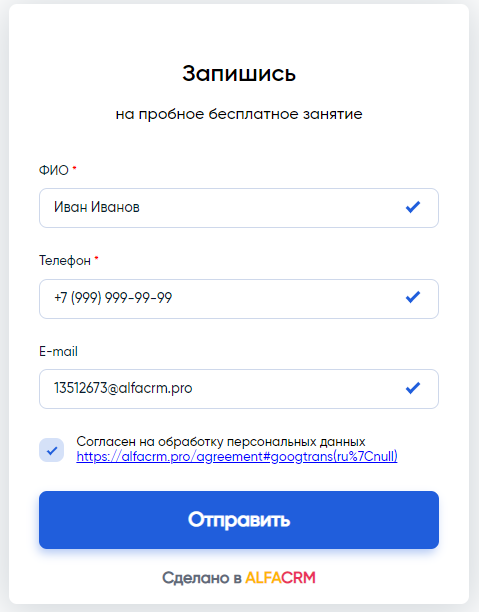Click the 'Запишись' heading
The image size is (479, 612).
tap(239, 73)
